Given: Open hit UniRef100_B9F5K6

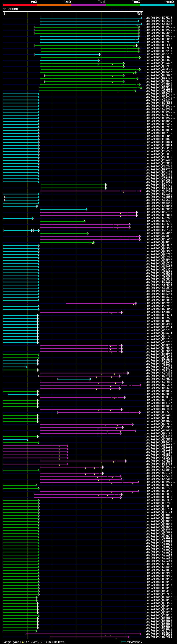Looking at the screenshot, I should [x=159, y=412].
